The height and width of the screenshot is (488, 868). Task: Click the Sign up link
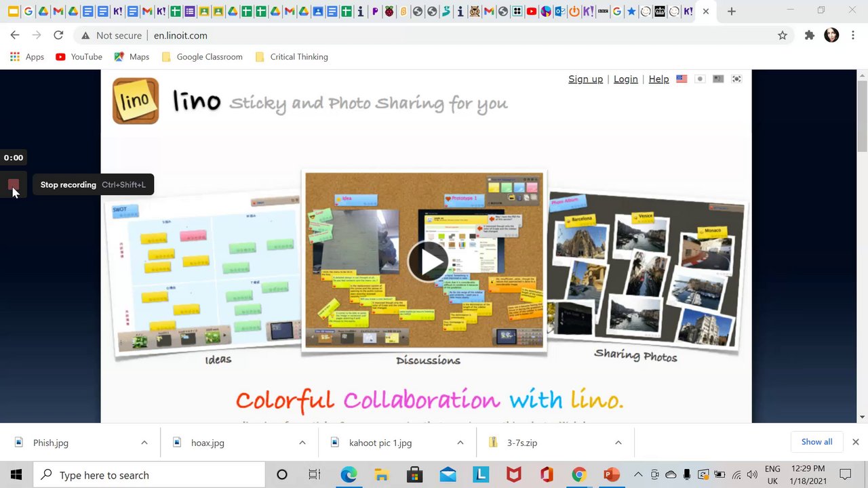pyautogui.click(x=585, y=79)
